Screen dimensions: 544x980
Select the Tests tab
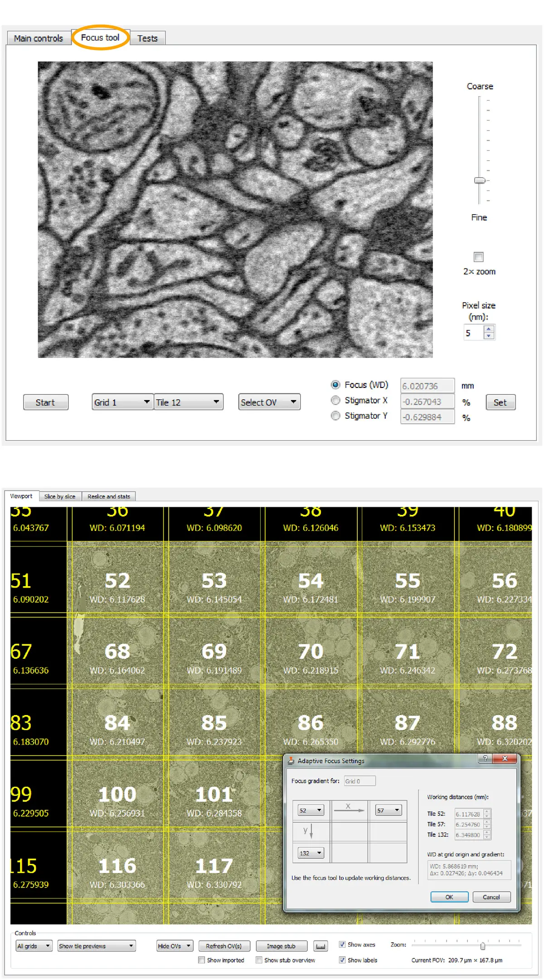tap(147, 38)
